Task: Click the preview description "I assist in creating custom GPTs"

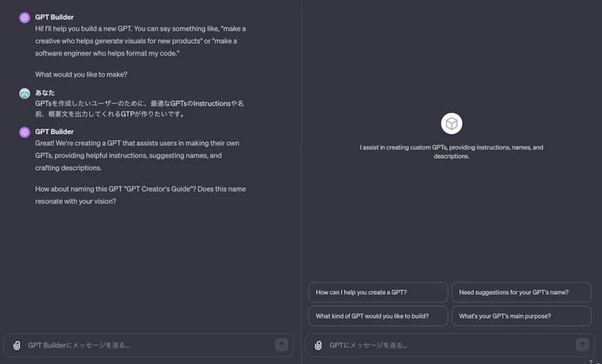Action: pos(451,152)
